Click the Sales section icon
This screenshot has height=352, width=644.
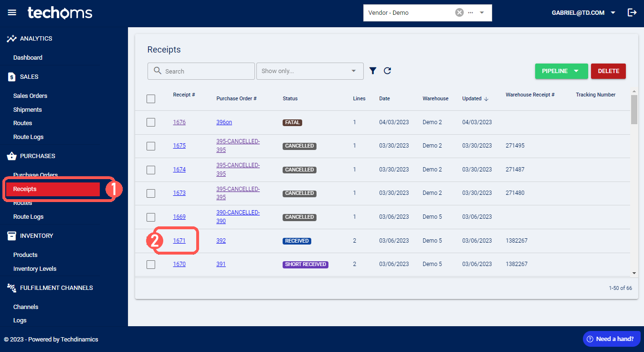point(12,77)
